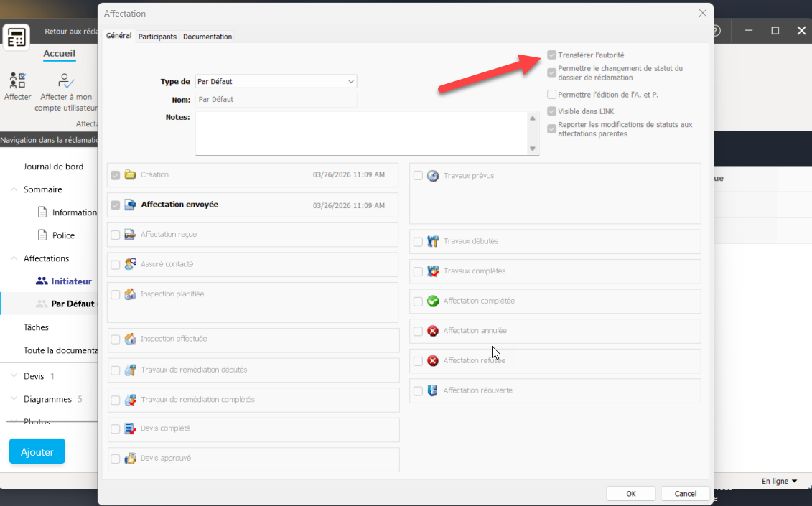Switch to the Participants tab
This screenshot has height=506, width=812.
coord(157,37)
